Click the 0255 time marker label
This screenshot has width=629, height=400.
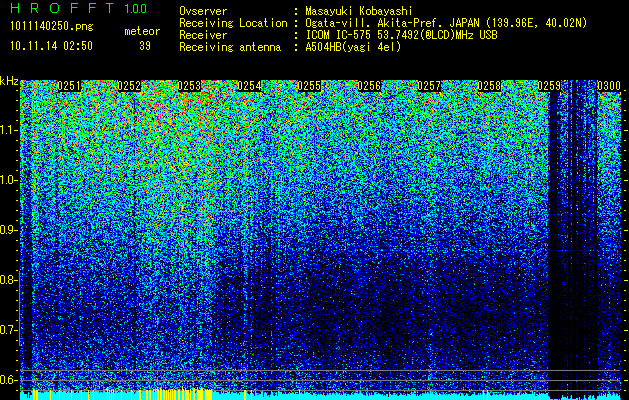click(309, 86)
